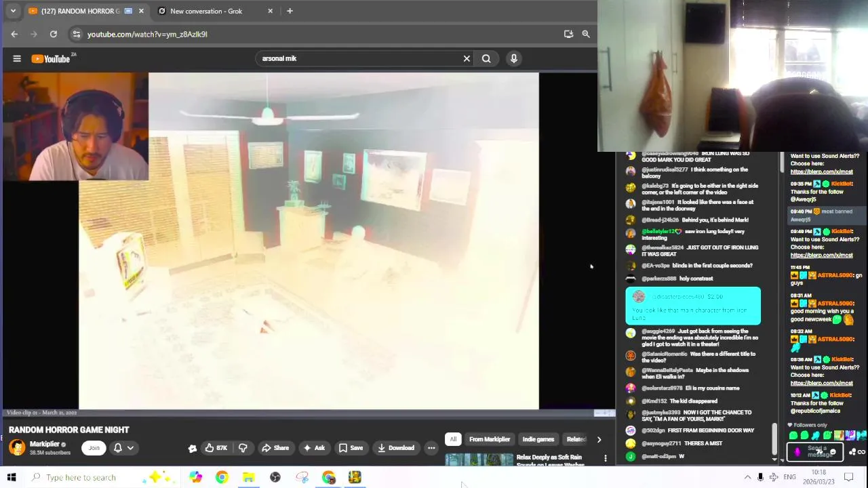Dislike the video
The height and width of the screenshot is (488, 868).
tap(243, 447)
